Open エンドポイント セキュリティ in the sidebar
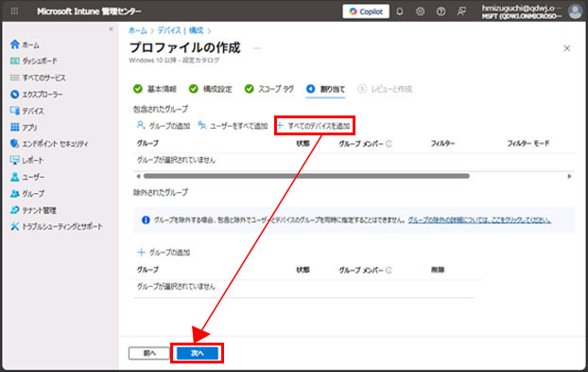This screenshot has height=372, width=588. pyautogui.click(x=49, y=144)
